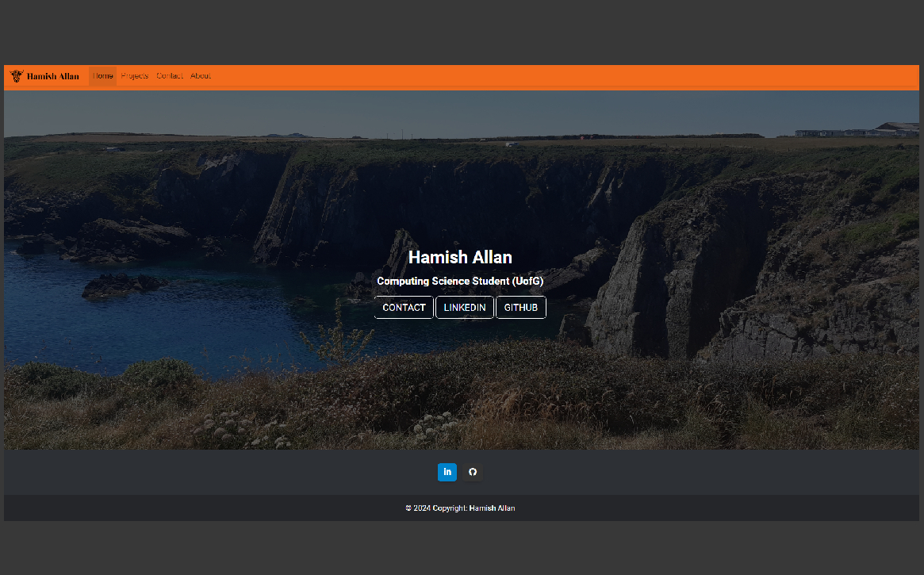Click the copyright symbol in the footer
This screenshot has width=924, height=575.
408,508
